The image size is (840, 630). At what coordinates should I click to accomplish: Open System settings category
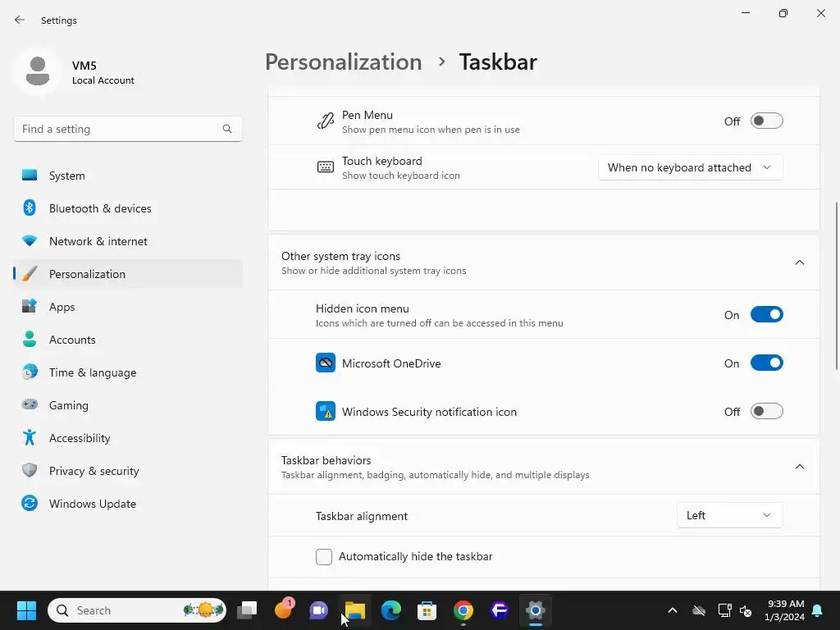128,176
